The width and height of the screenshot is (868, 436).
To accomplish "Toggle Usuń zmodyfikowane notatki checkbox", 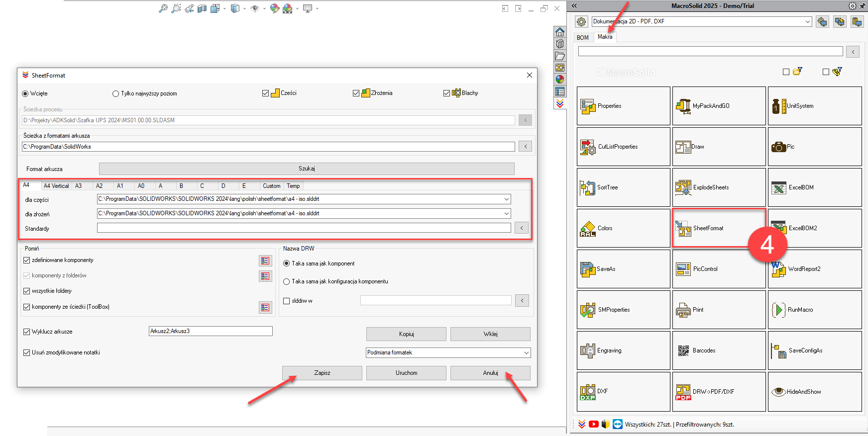I will 27,352.
